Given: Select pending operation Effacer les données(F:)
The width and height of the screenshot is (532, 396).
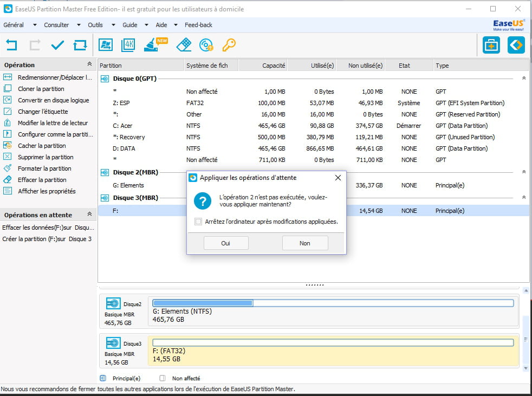Looking at the screenshot, I should tap(48, 228).
